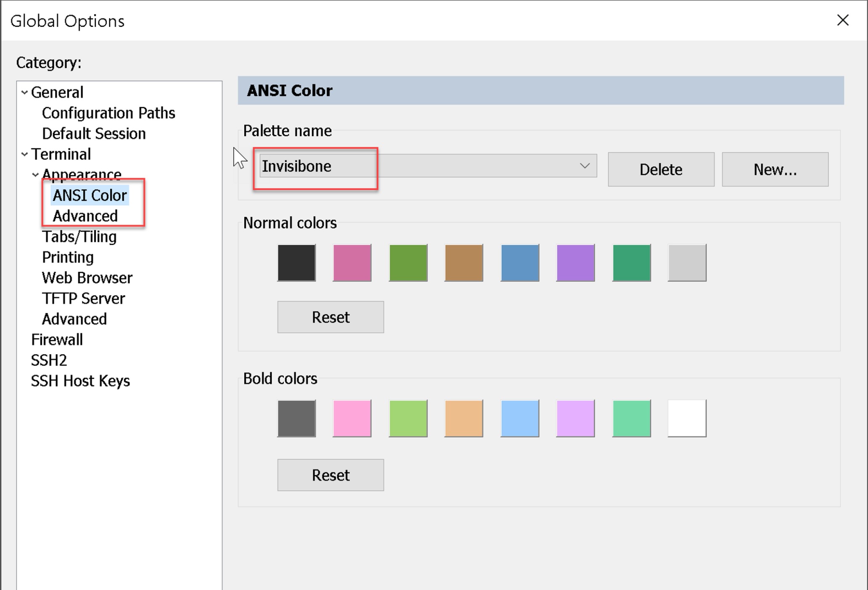Click the purple normal color swatch
The width and height of the screenshot is (868, 590).
click(x=575, y=263)
